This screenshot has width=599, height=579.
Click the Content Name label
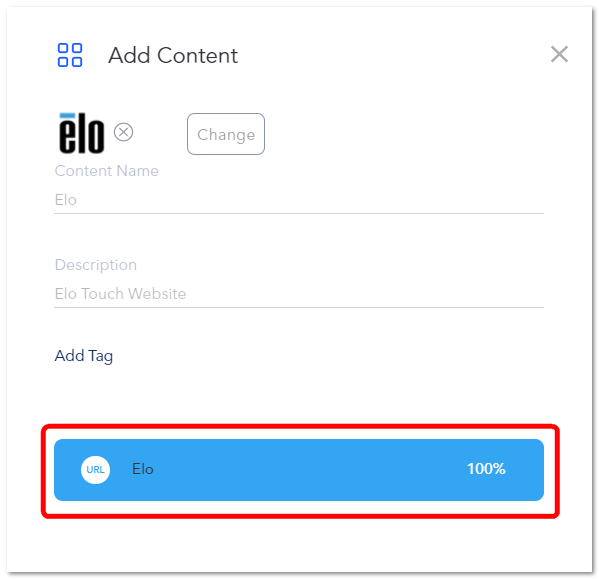tap(107, 171)
